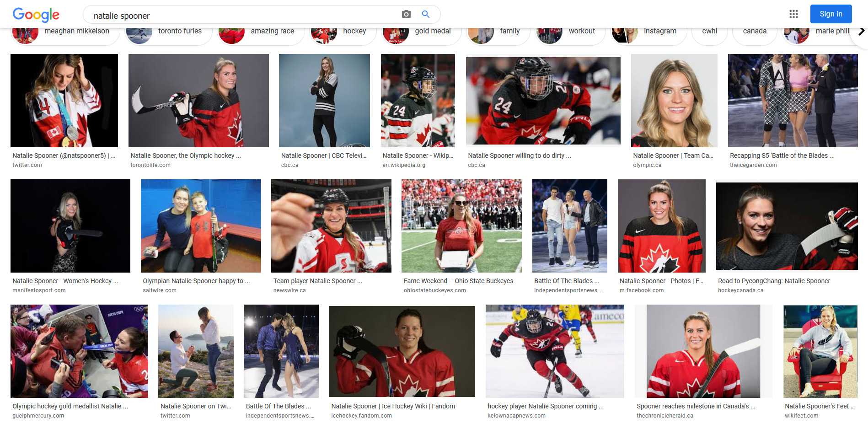Open the Google apps grid icon
This screenshot has width=868, height=429.
coord(793,14)
